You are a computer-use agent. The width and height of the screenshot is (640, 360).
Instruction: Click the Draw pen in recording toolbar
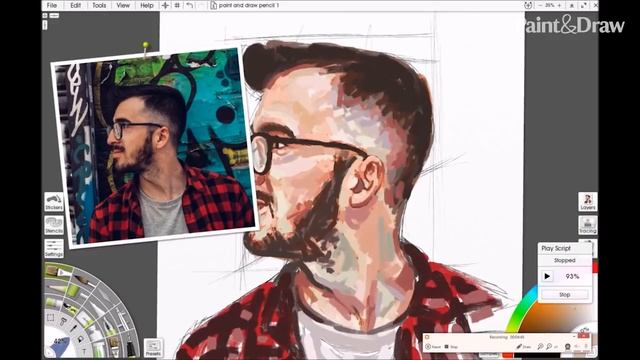523,347
